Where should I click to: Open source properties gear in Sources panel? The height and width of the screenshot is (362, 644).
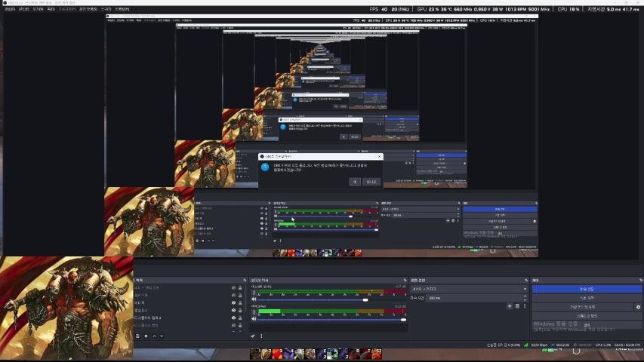[146, 336]
